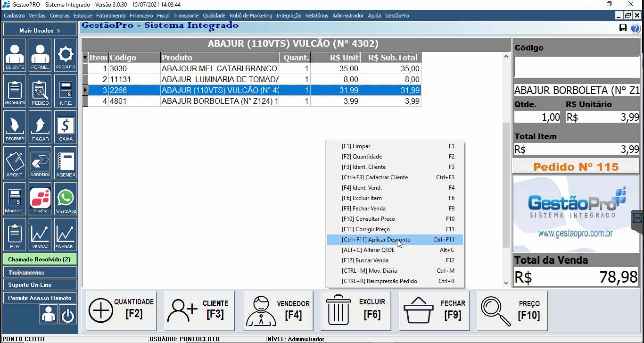Viewport: 644px width, 343px height.
Task: Select the row with code 11131
Action: coord(252,79)
